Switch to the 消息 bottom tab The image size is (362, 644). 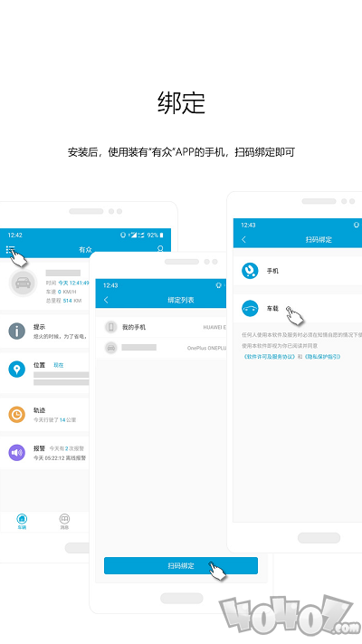[64, 521]
